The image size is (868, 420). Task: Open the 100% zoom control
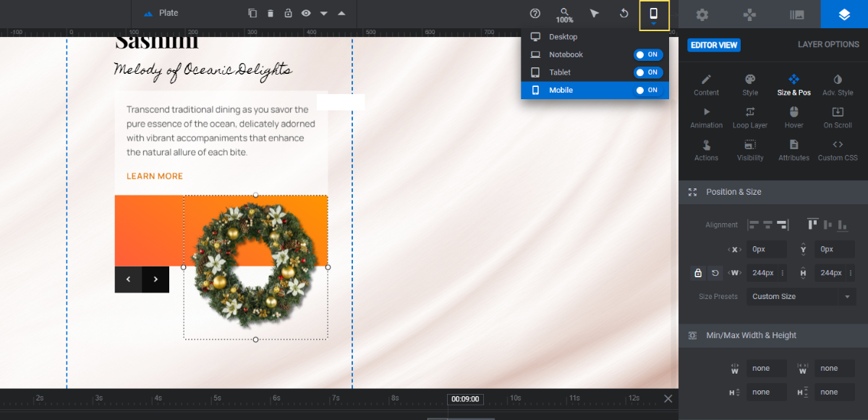[x=565, y=14]
